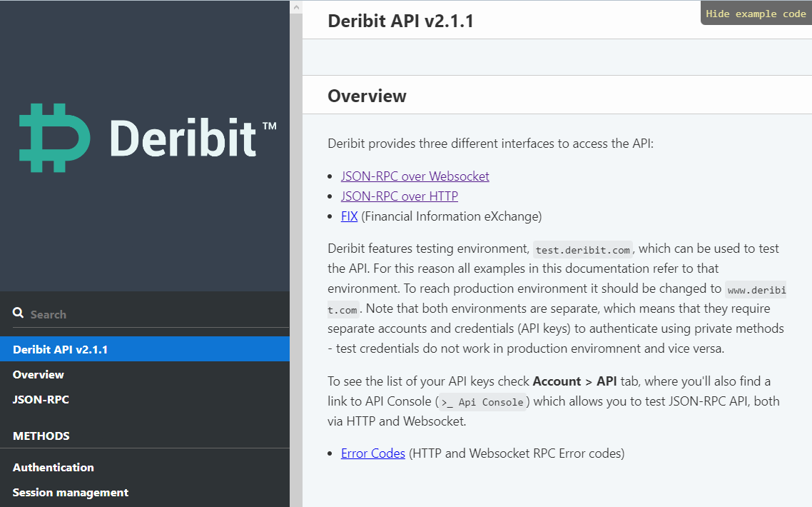Click the Overview section heading
812x507 pixels.
coord(367,96)
